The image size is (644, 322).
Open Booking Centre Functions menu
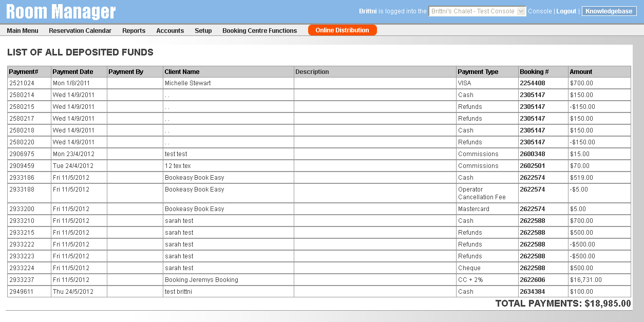click(259, 31)
